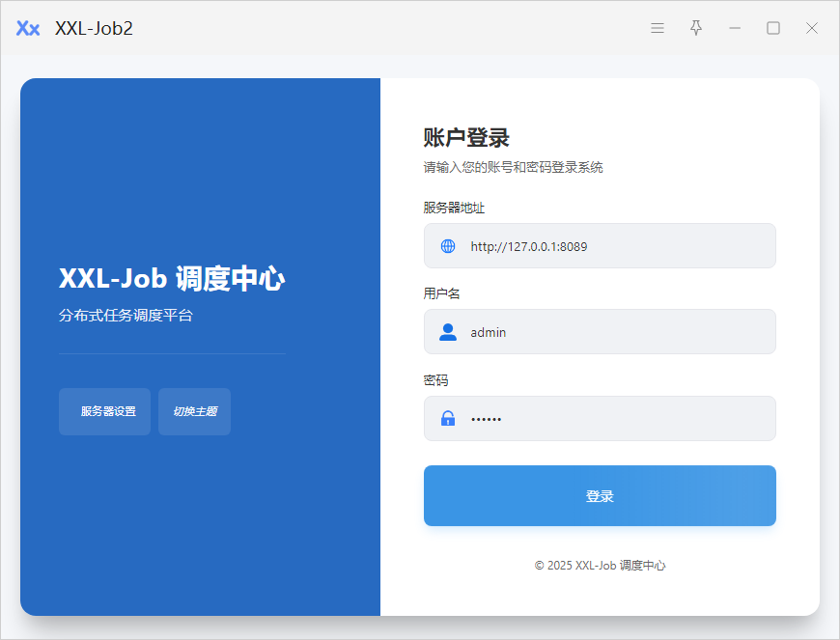The image size is (840, 640).
Task: Focus the username field containing admin
Action: tap(600, 332)
